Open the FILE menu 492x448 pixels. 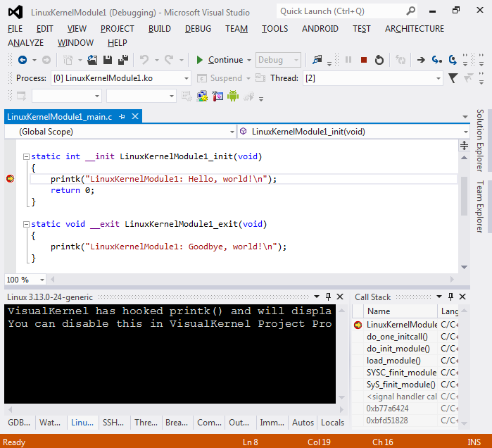15,29
